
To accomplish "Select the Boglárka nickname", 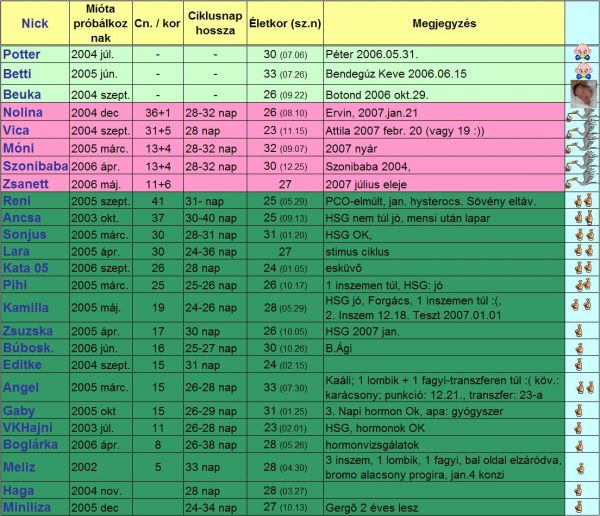I will click(x=30, y=444).
